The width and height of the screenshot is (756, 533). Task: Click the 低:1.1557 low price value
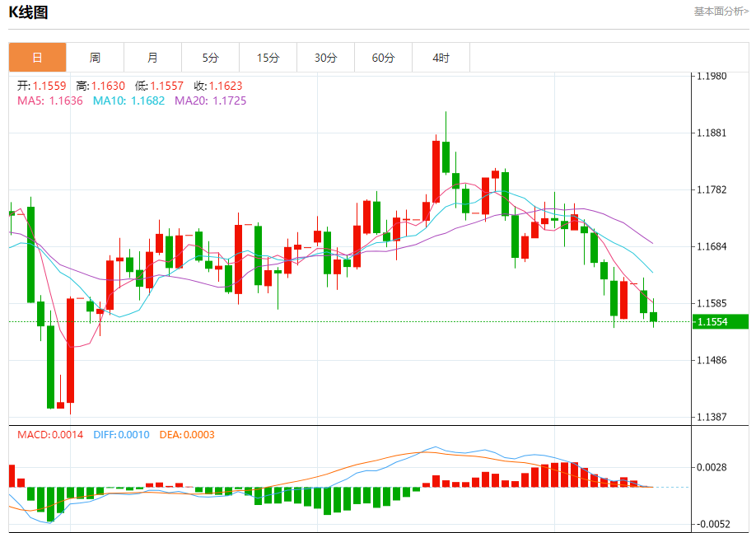[x=159, y=86]
